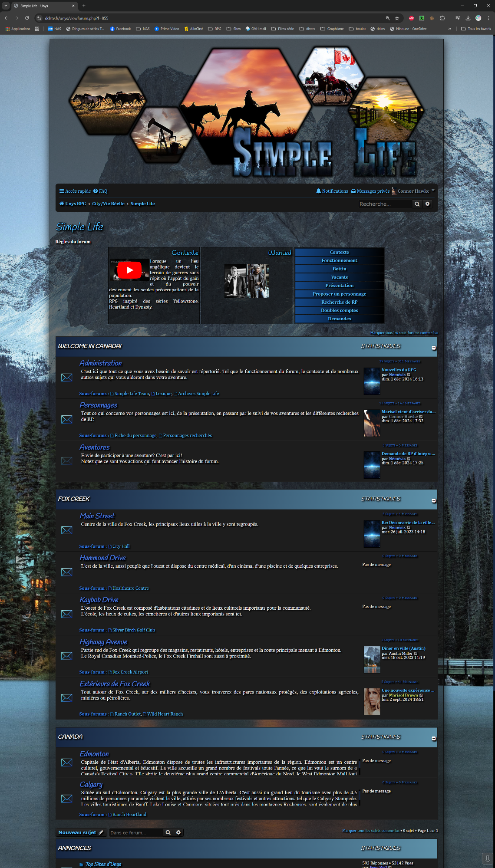Screen dimensions: 495x868
Task: Collapse the Canada category
Action: (x=433, y=739)
